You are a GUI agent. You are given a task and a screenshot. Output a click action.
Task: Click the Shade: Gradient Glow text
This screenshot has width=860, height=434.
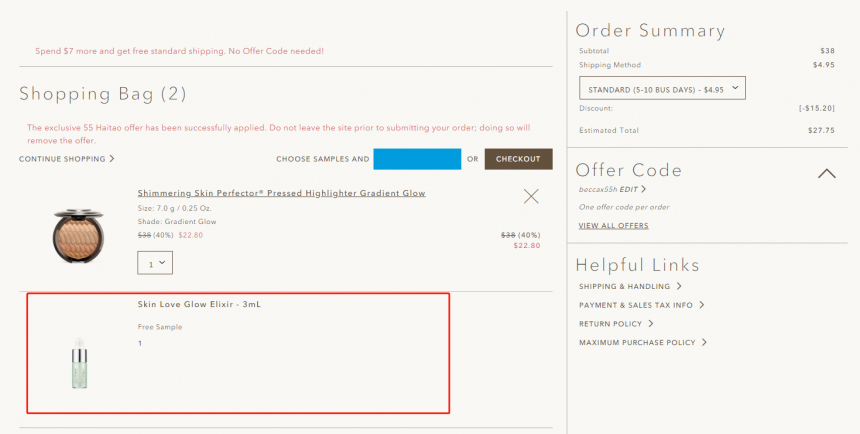pyautogui.click(x=177, y=222)
